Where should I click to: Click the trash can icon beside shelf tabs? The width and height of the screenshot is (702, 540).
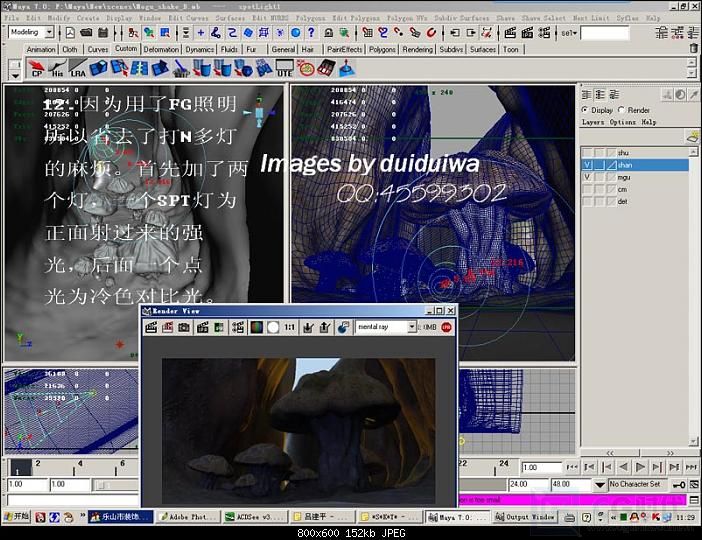tap(693, 48)
